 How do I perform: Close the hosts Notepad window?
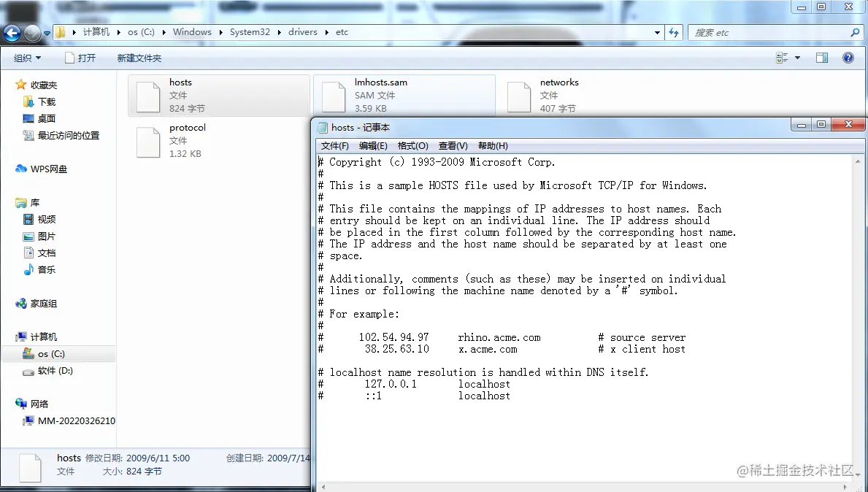pyautogui.click(x=848, y=126)
